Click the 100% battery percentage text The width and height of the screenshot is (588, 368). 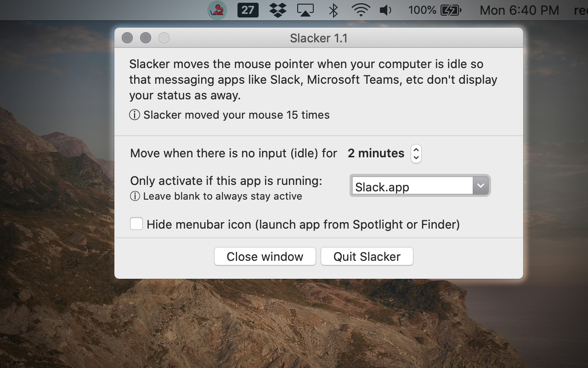(x=422, y=10)
